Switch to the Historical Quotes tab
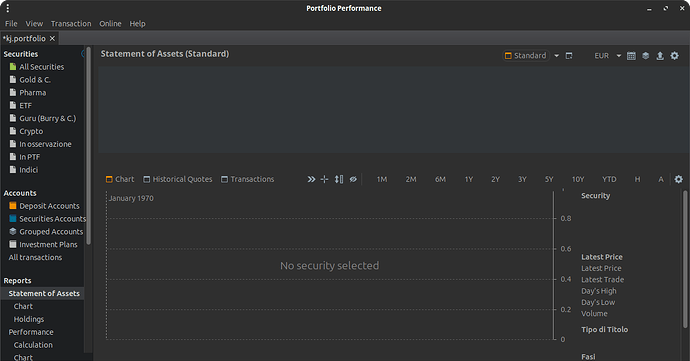Image resolution: width=690 pixels, height=361 pixels. coord(178,179)
